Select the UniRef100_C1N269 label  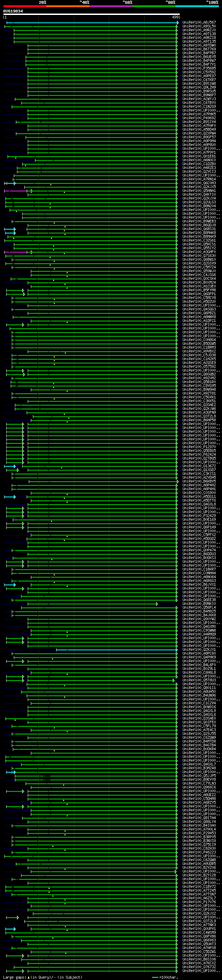tap(199, 106)
